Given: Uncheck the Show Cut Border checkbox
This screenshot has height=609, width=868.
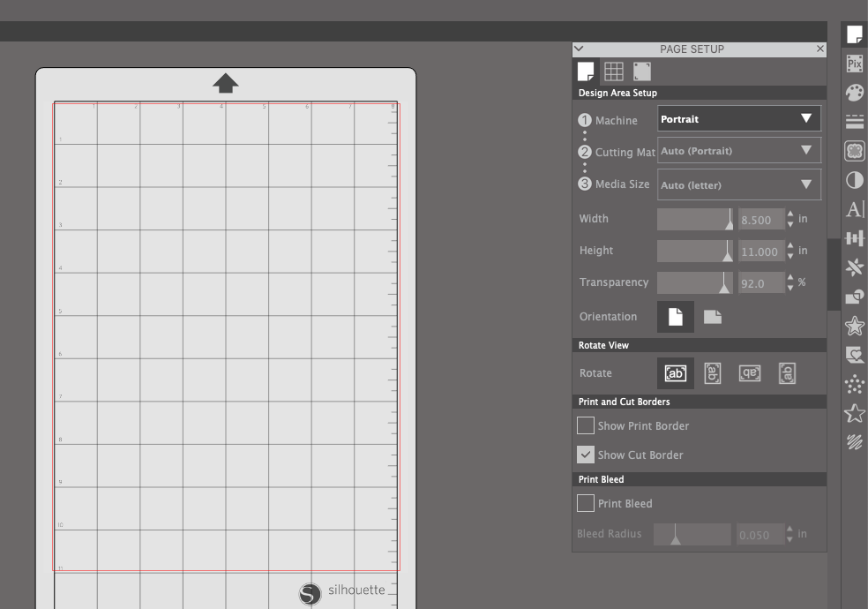Looking at the screenshot, I should (585, 455).
